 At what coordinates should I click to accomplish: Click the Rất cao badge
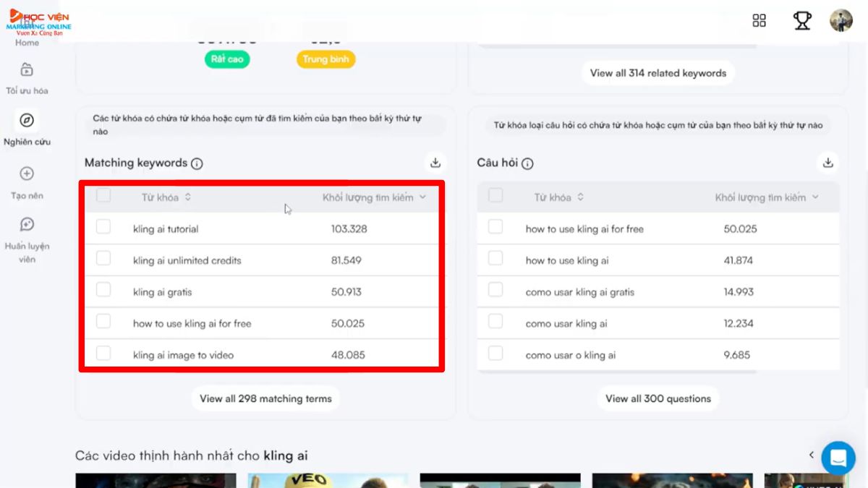(227, 59)
